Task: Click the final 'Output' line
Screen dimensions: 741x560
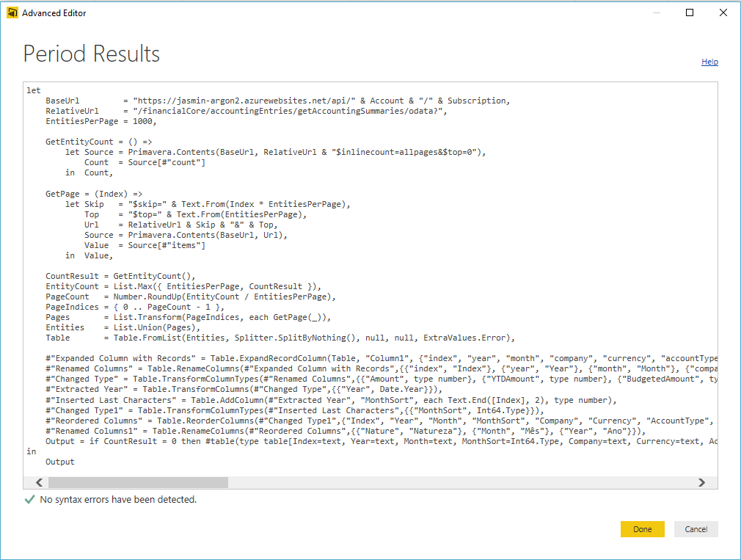Action: click(x=60, y=462)
